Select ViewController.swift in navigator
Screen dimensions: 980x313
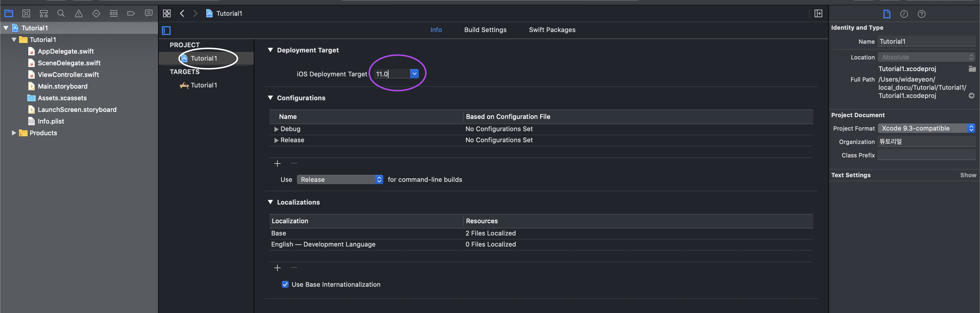pos(68,75)
